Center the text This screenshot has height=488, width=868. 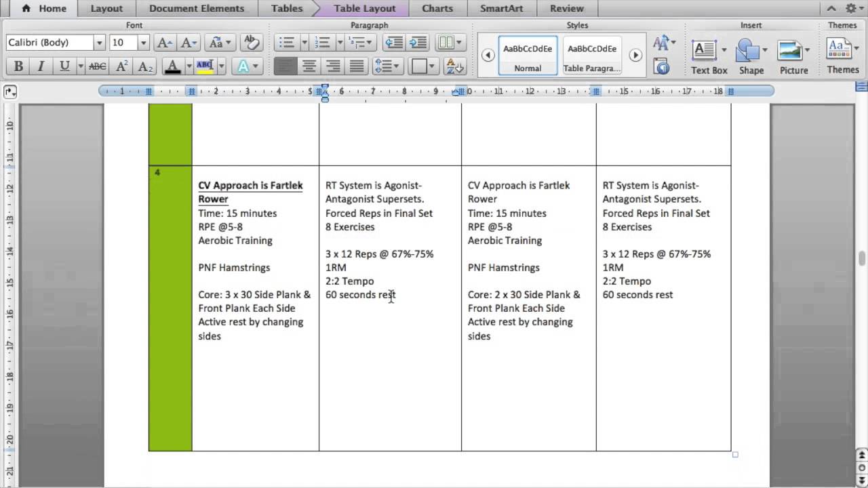click(309, 66)
